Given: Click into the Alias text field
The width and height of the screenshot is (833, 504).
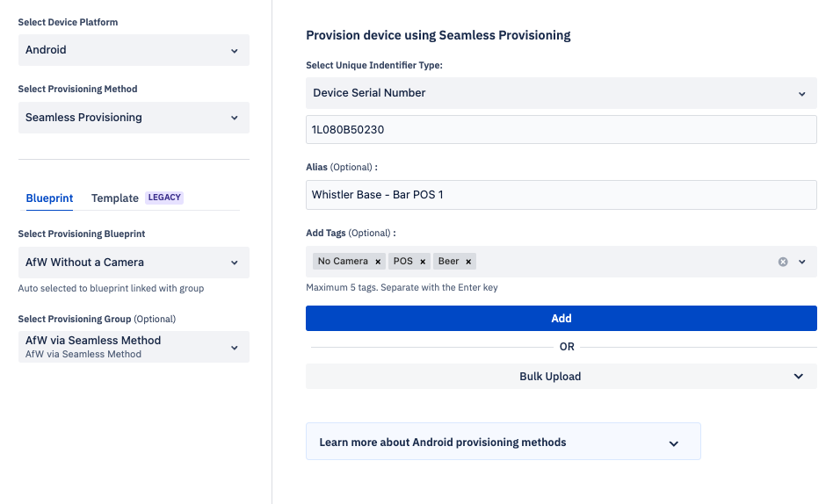Looking at the screenshot, I should (561, 195).
